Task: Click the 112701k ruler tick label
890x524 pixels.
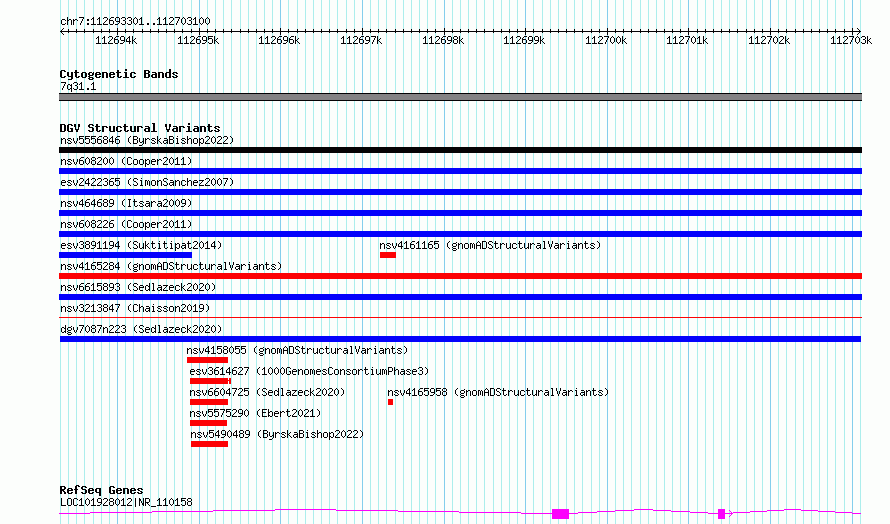Action: 687,40
